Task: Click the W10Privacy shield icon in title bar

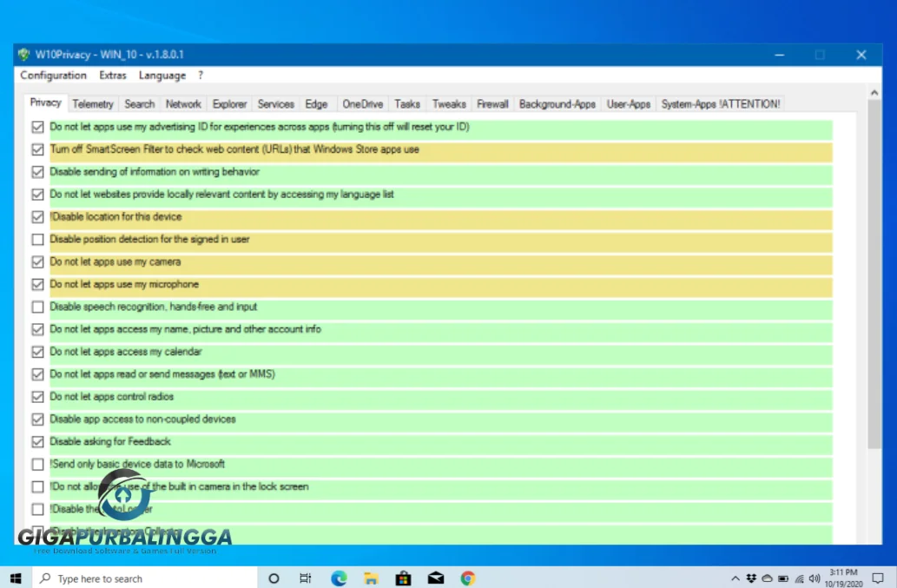Action: (x=23, y=55)
